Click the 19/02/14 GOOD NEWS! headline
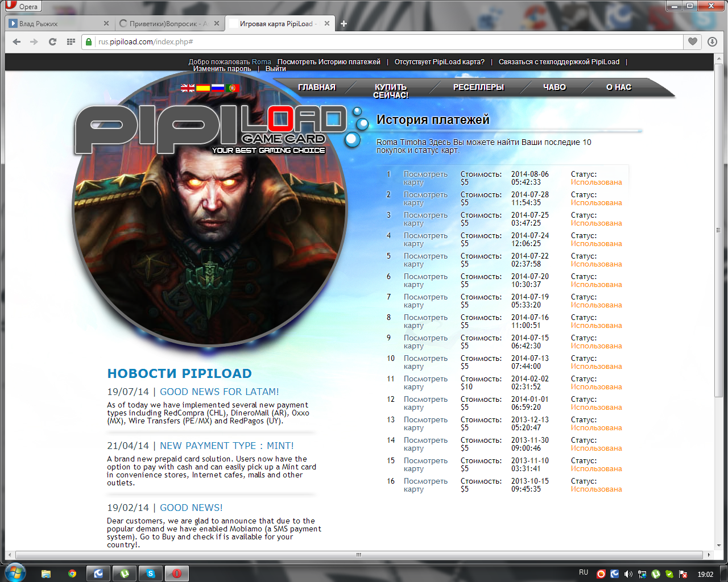Image resolution: width=728 pixels, height=582 pixels. [191, 508]
